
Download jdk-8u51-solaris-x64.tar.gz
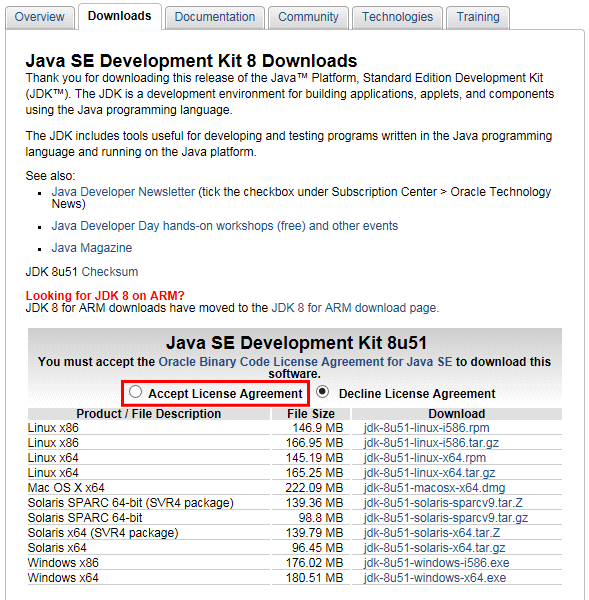pyautogui.click(x=434, y=548)
